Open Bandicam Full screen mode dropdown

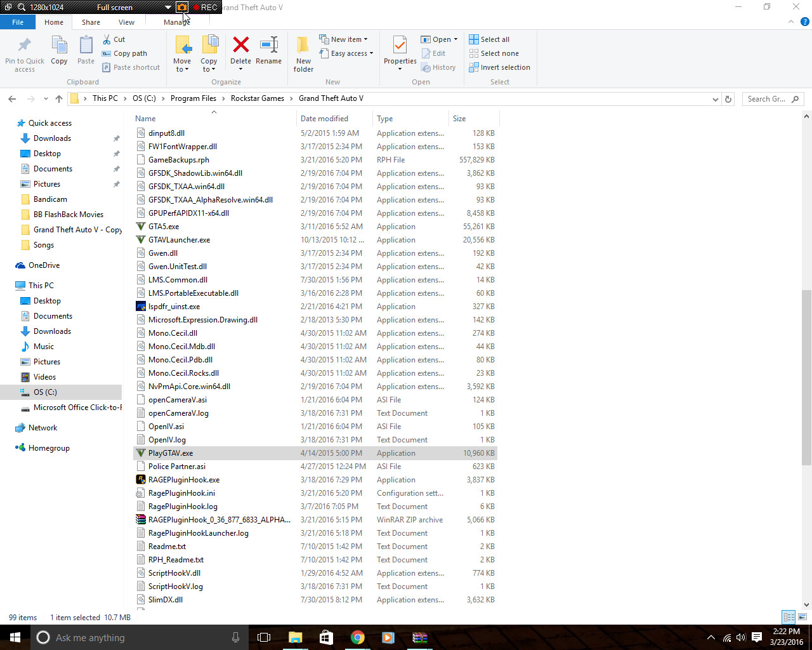[x=167, y=7]
